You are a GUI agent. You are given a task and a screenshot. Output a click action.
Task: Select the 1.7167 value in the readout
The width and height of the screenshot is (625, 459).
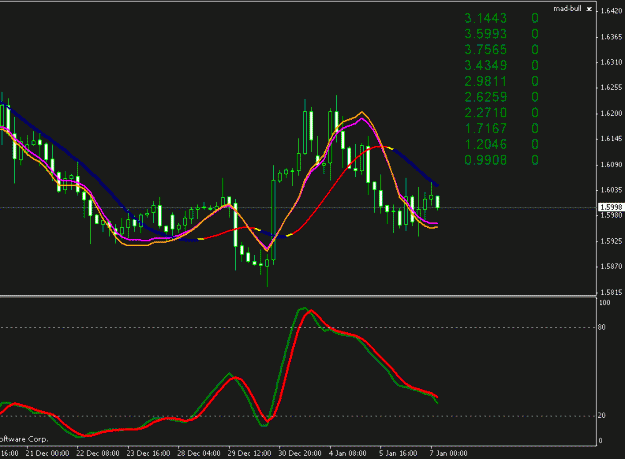pos(485,128)
